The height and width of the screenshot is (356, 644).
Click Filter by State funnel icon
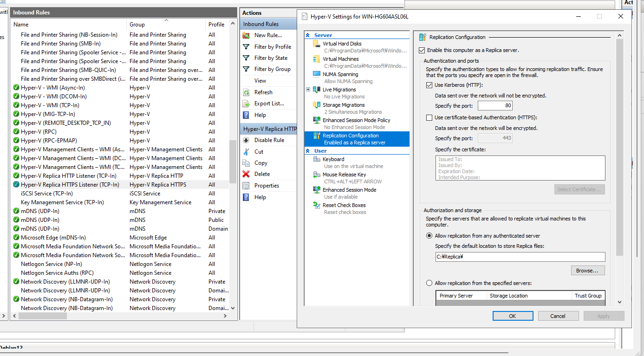coord(246,58)
